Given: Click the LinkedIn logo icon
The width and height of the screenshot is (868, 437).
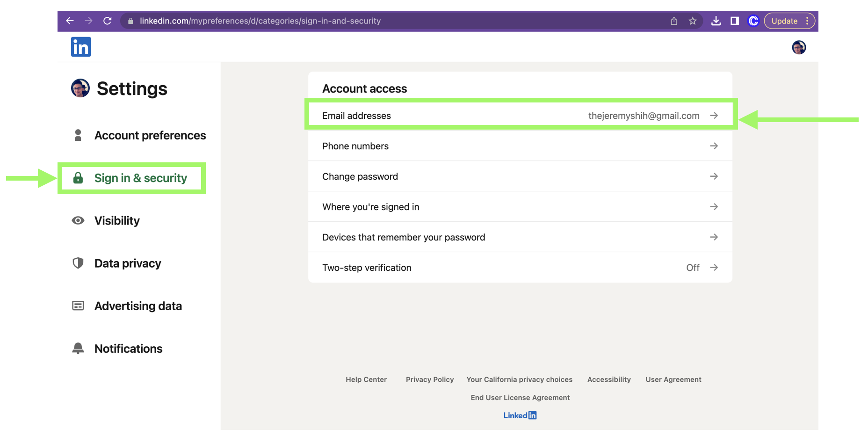Looking at the screenshot, I should 80,47.
